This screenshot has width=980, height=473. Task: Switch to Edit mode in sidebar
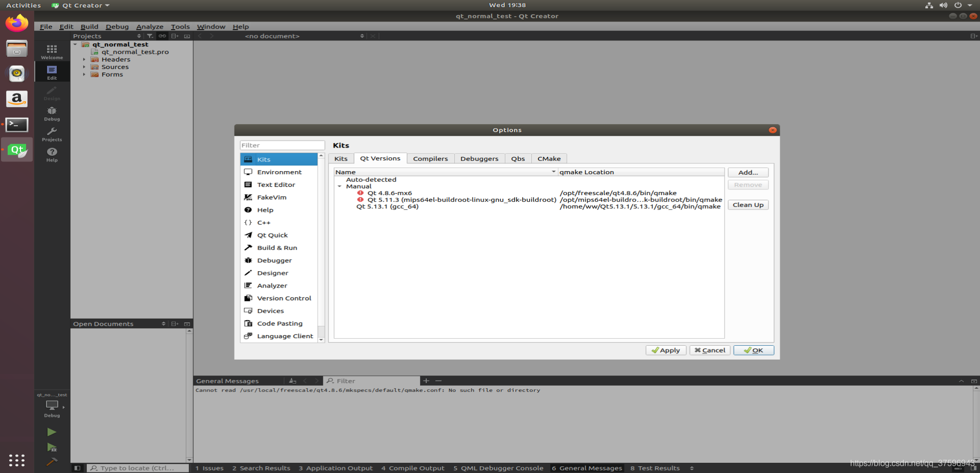pos(52,72)
